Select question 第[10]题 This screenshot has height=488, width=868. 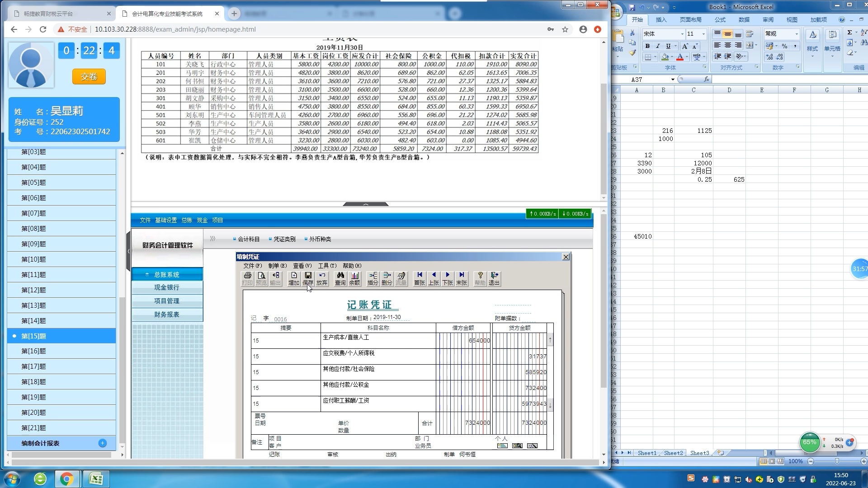(x=61, y=259)
